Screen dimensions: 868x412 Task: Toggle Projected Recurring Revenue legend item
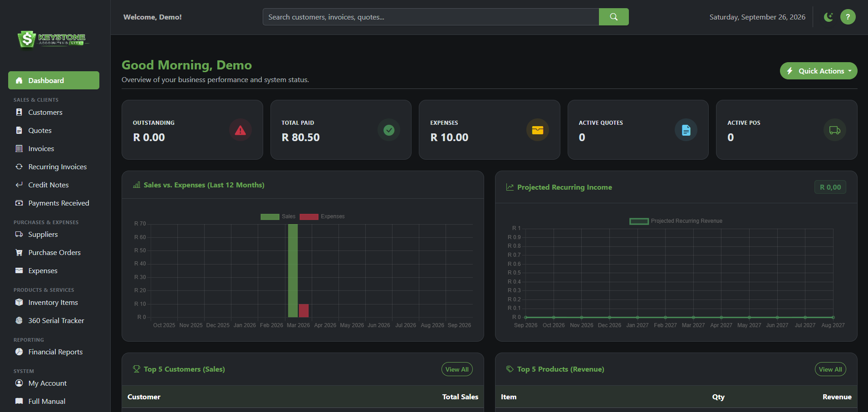676,221
